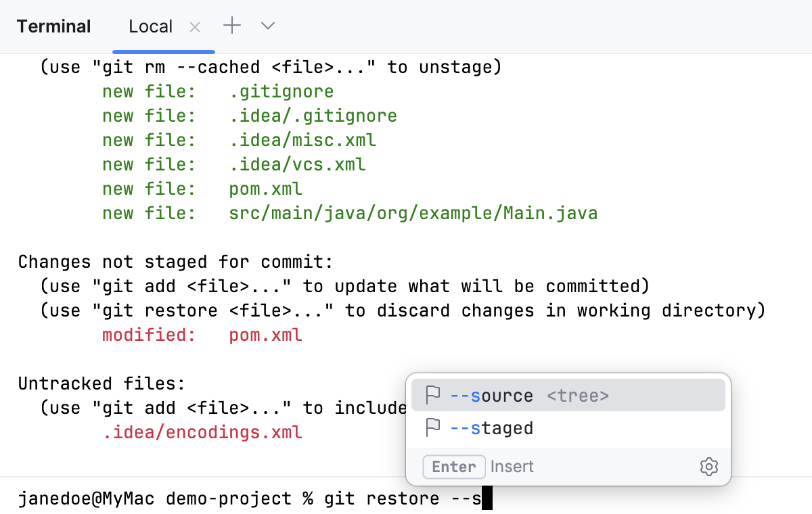Click the X icon on the Local tab

coord(194,26)
